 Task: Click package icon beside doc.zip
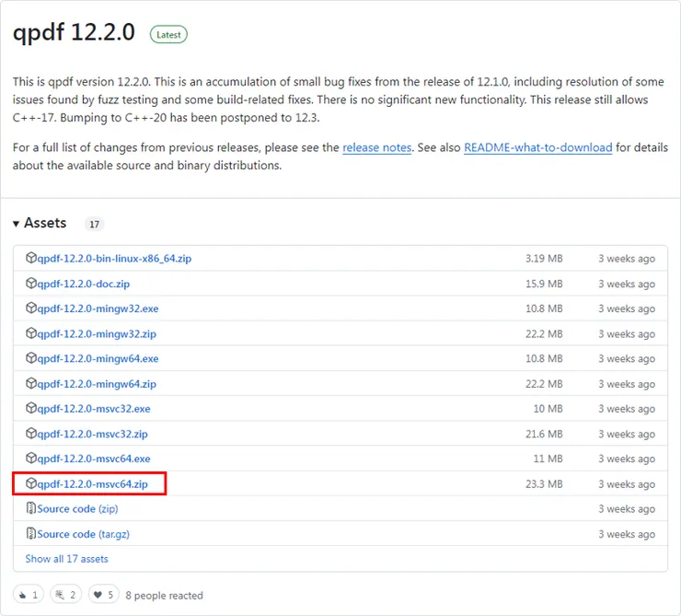31,283
